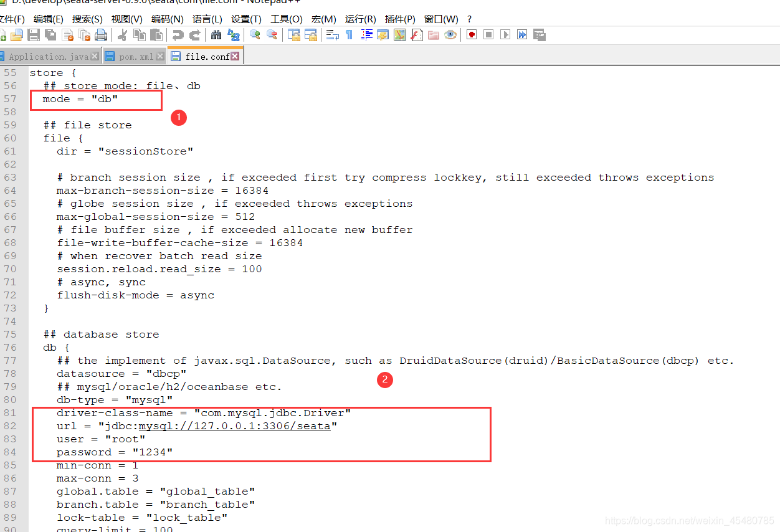Click the global.table = "global_table" line

pyautogui.click(x=156, y=492)
